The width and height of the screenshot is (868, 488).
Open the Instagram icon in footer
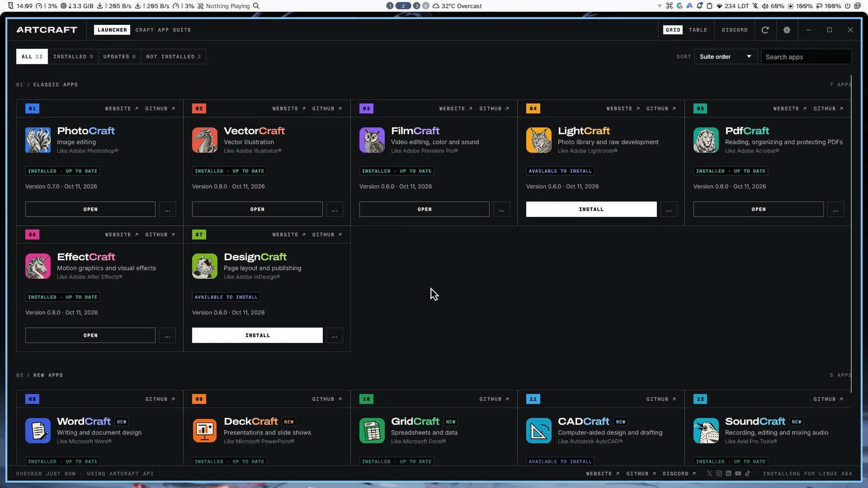pos(719,473)
